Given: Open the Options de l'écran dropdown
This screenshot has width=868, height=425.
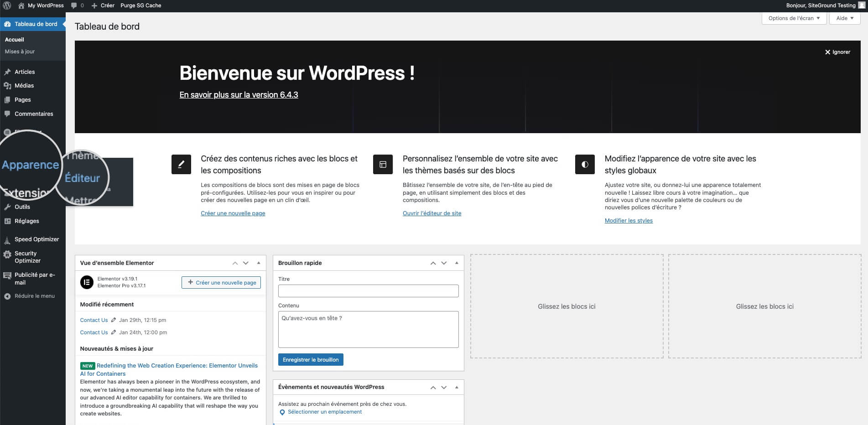Looking at the screenshot, I should [x=794, y=18].
